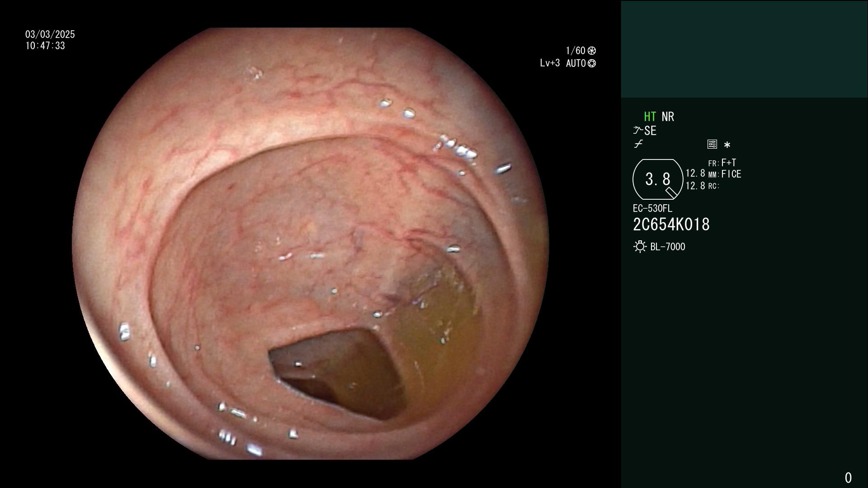
Task: Click the time 10:47:33
Action: click(45, 46)
